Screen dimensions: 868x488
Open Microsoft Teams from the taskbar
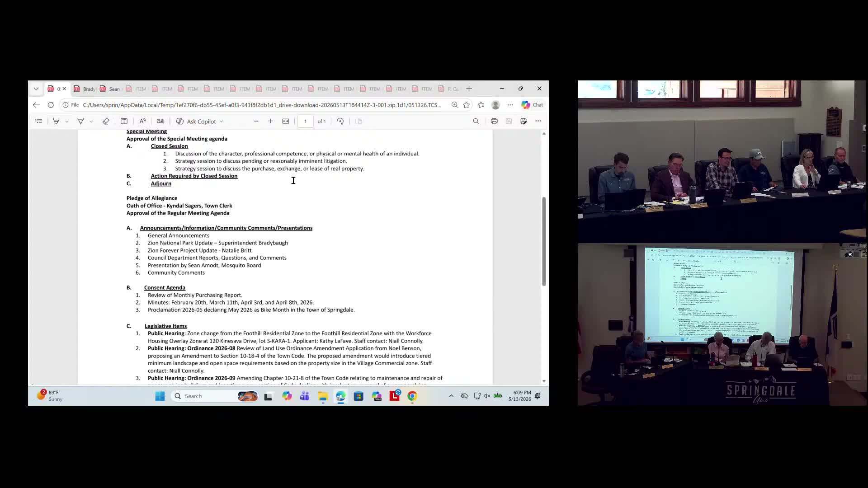305,396
